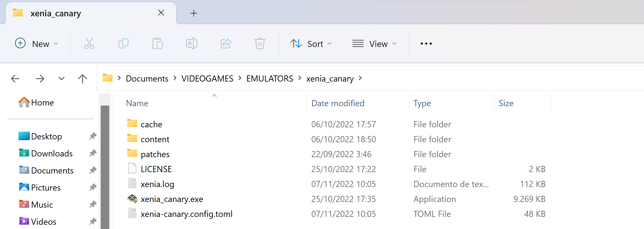Screen dimensions: 644x229
Task: Open the New dropdown menu
Action: click(x=37, y=43)
